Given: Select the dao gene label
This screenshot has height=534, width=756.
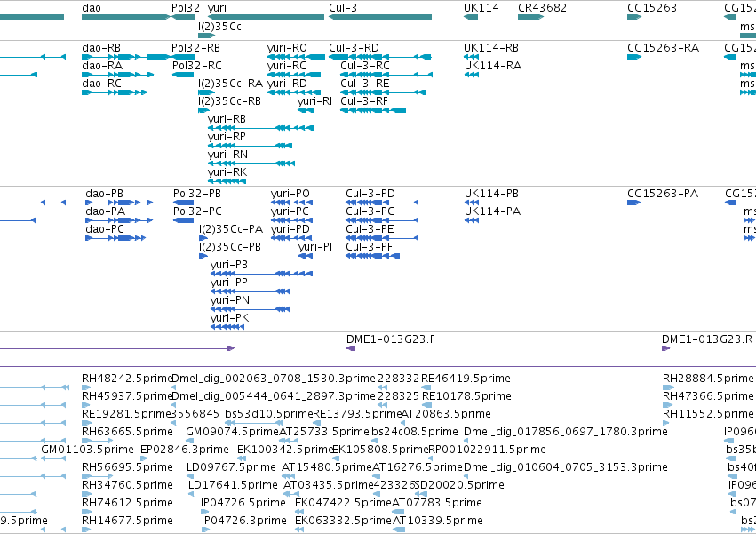Looking at the screenshot, I should (92, 8).
